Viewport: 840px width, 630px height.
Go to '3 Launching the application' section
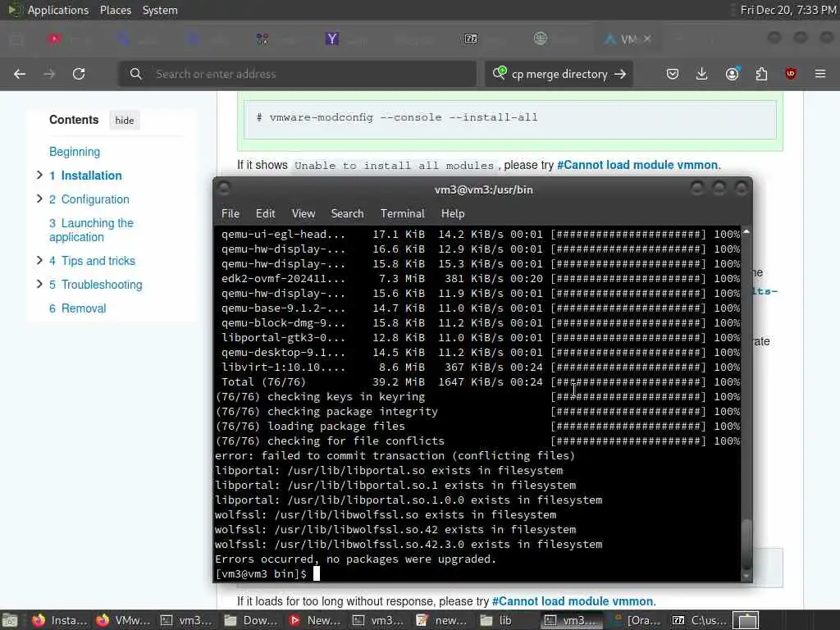[x=91, y=230]
